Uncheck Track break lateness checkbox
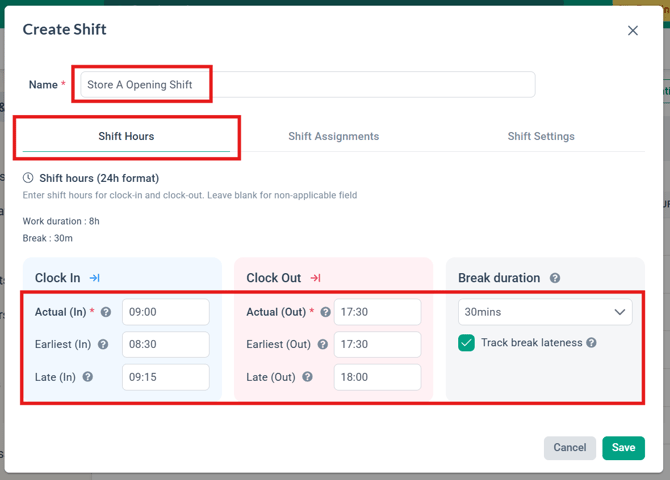 pyautogui.click(x=466, y=343)
